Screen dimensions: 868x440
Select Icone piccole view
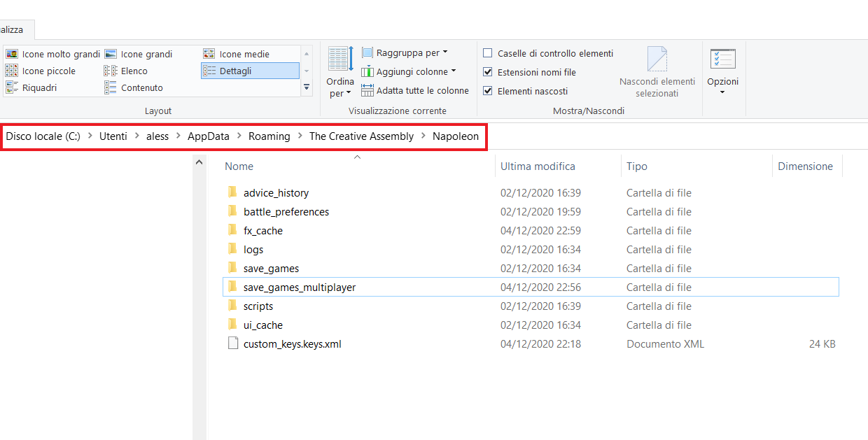pos(41,71)
